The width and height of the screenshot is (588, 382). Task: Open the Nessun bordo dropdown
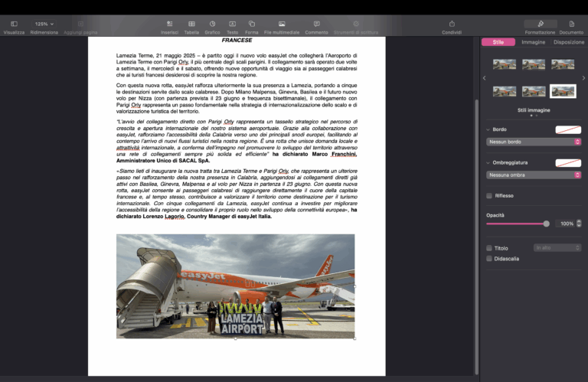pyautogui.click(x=534, y=142)
